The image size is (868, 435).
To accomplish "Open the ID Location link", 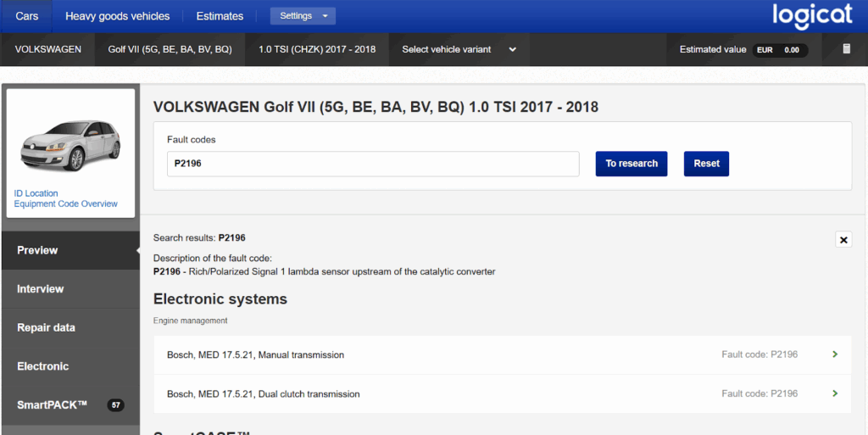I will [x=36, y=193].
